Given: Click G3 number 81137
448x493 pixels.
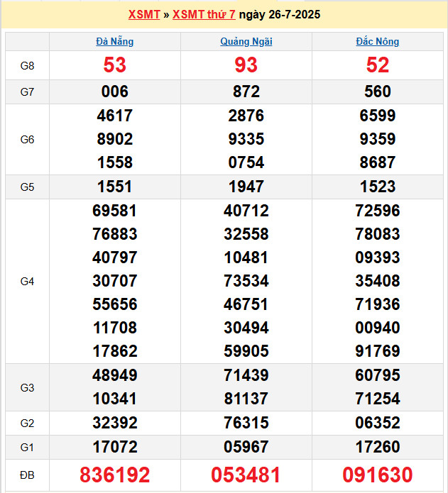Looking at the screenshot, I should point(246,399).
